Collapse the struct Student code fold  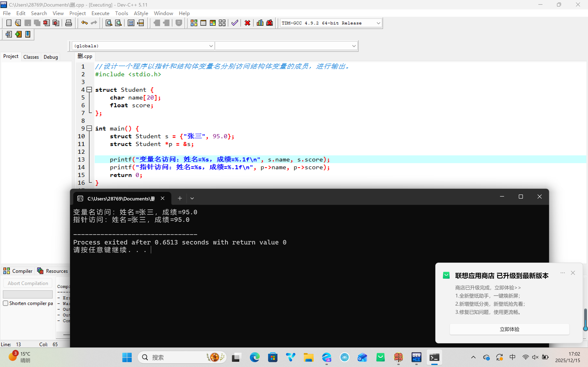89,90
